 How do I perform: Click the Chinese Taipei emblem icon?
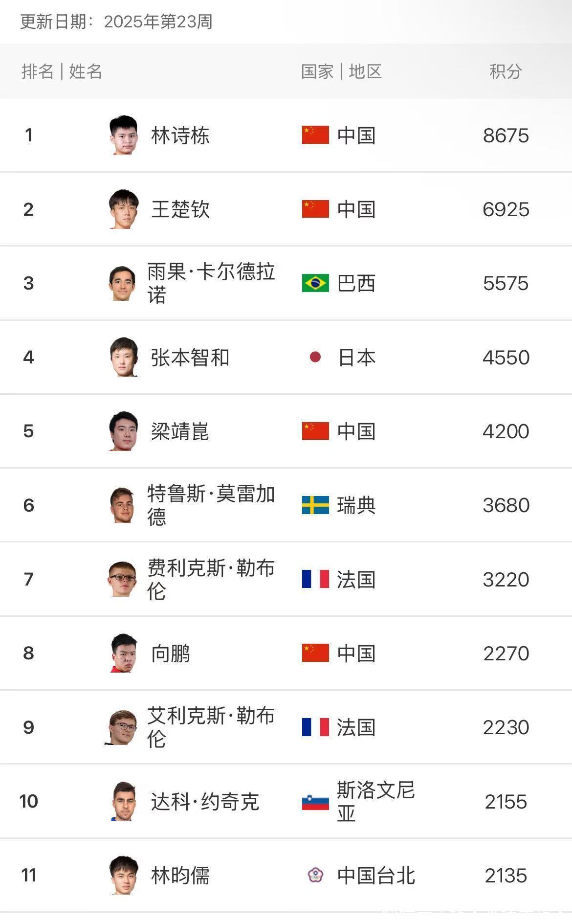click(x=315, y=875)
